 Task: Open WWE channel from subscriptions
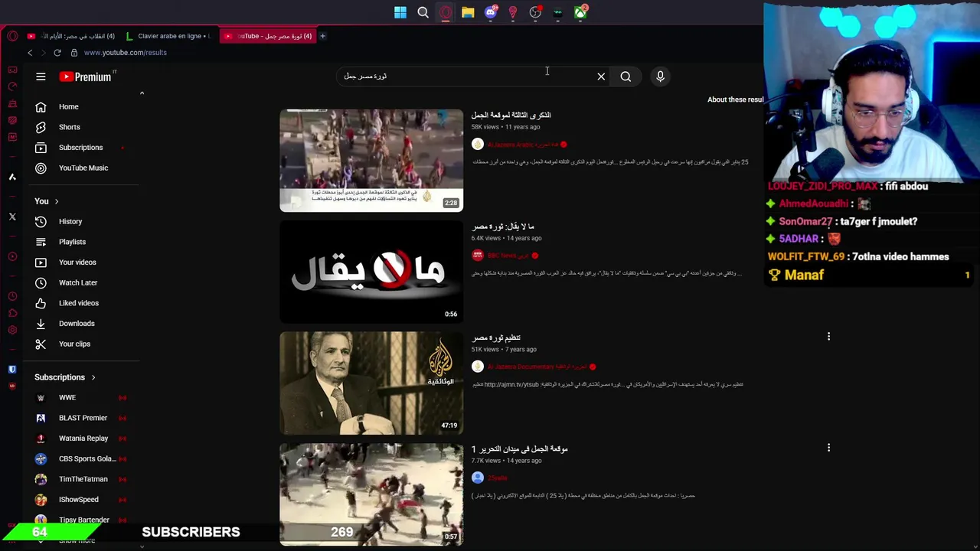pos(67,398)
